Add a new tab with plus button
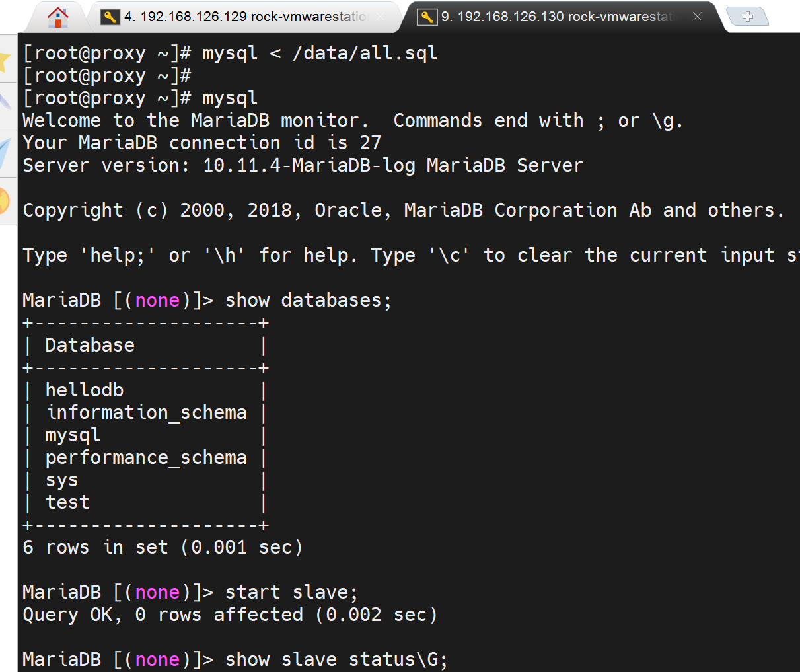Viewport: 800px width, 672px height. coord(747,17)
